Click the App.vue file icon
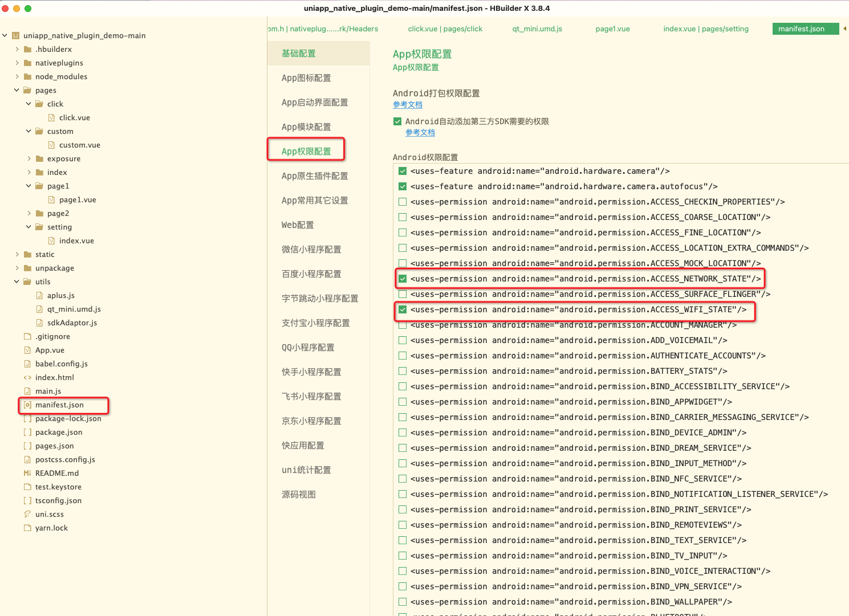 [x=27, y=350]
